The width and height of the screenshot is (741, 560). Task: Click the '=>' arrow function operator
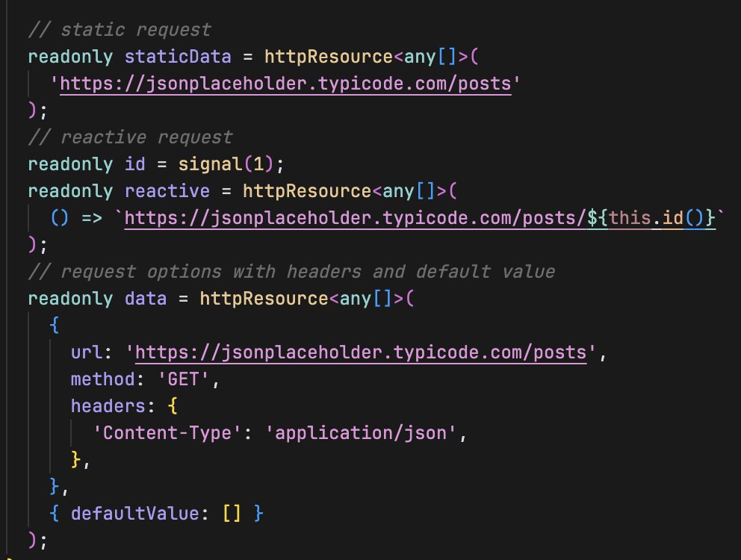[x=92, y=218]
